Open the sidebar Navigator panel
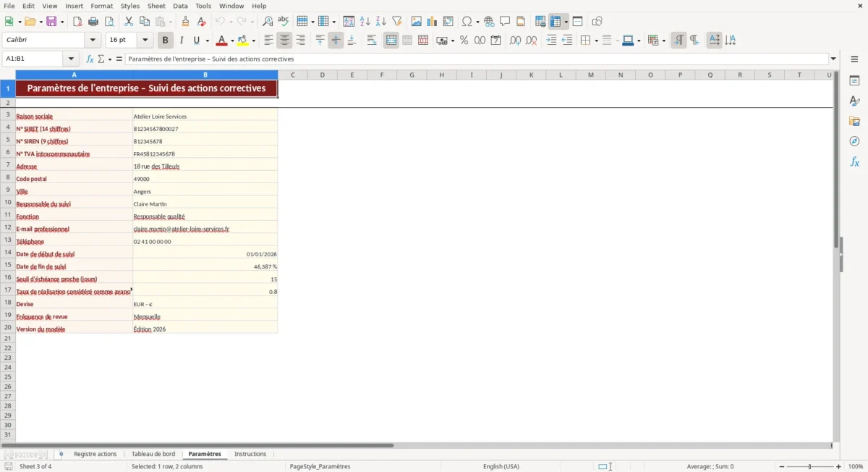This screenshot has width=868, height=472. point(854,141)
